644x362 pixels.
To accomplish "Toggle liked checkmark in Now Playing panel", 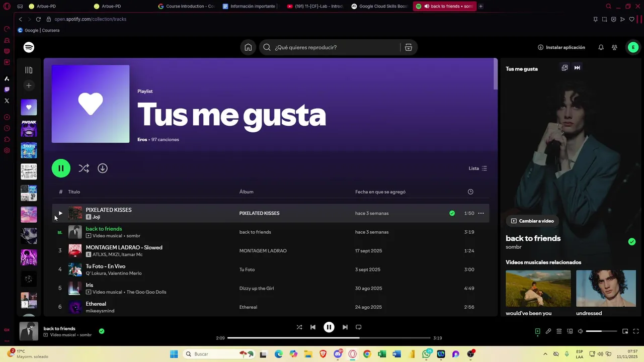I will [x=632, y=242].
